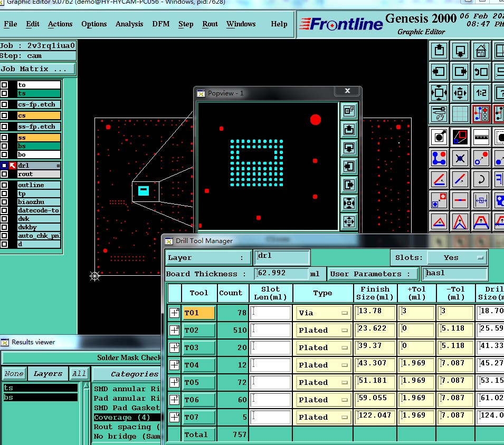Viewport: 504px width, 445px height.
Task: Click the zoom out shrink-arrows icon
Action: 460,93
